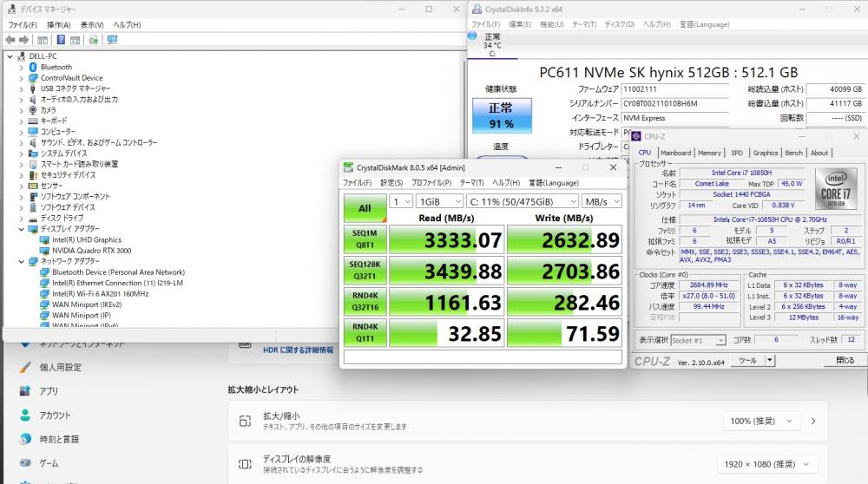Expand the ディスク ドライブ node

click(x=22, y=218)
